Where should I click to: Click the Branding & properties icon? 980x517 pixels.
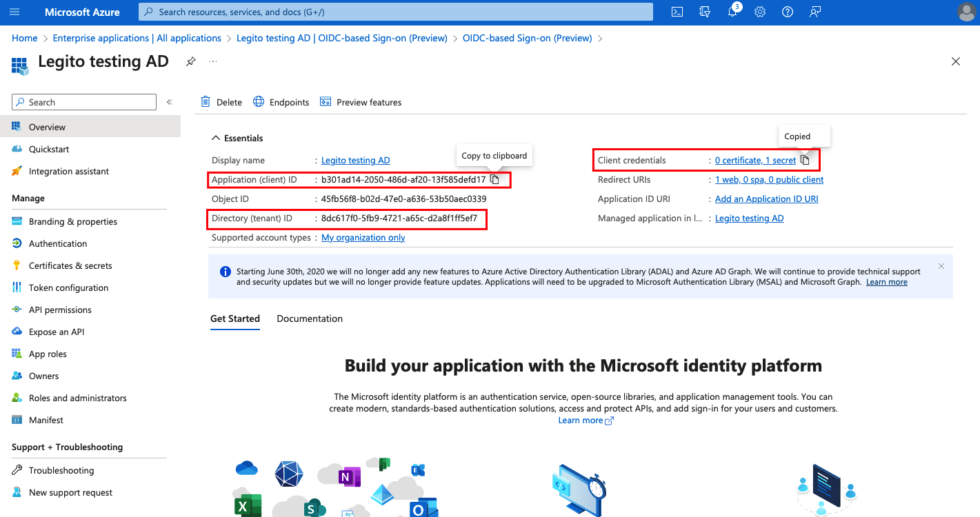17,221
